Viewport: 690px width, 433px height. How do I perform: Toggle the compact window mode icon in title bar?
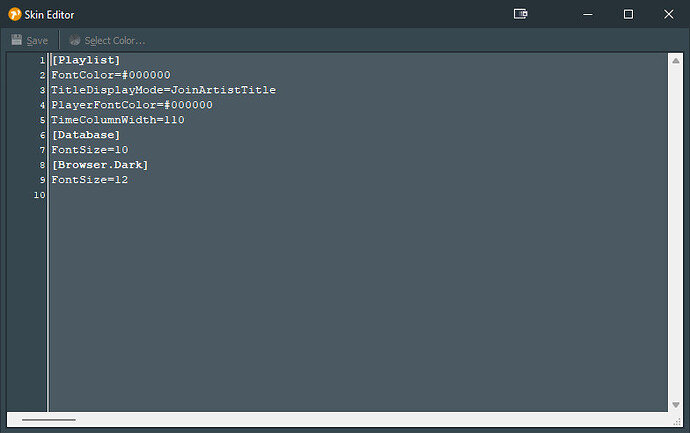coord(521,14)
